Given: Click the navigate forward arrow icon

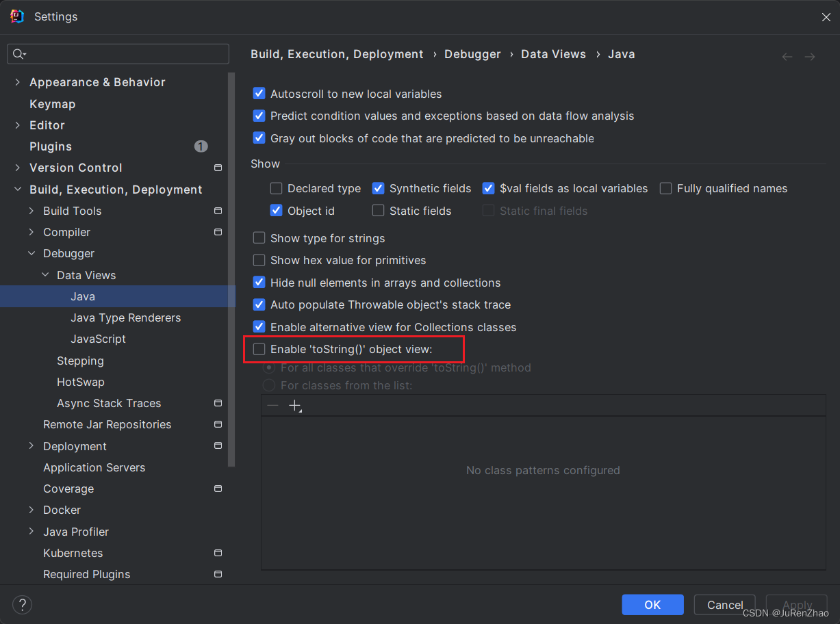Looking at the screenshot, I should coord(810,57).
